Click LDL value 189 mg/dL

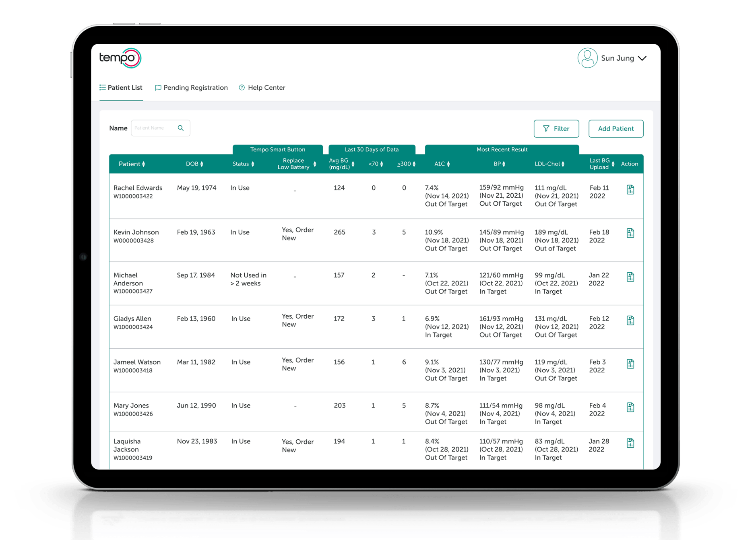tap(551, 232)
